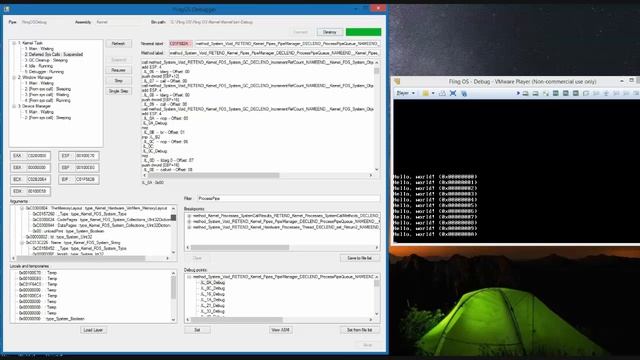Viewport: 640px width, 360px height.
Task: Collapse the Window Manager tree node
Action: click(x=14, y=78)
